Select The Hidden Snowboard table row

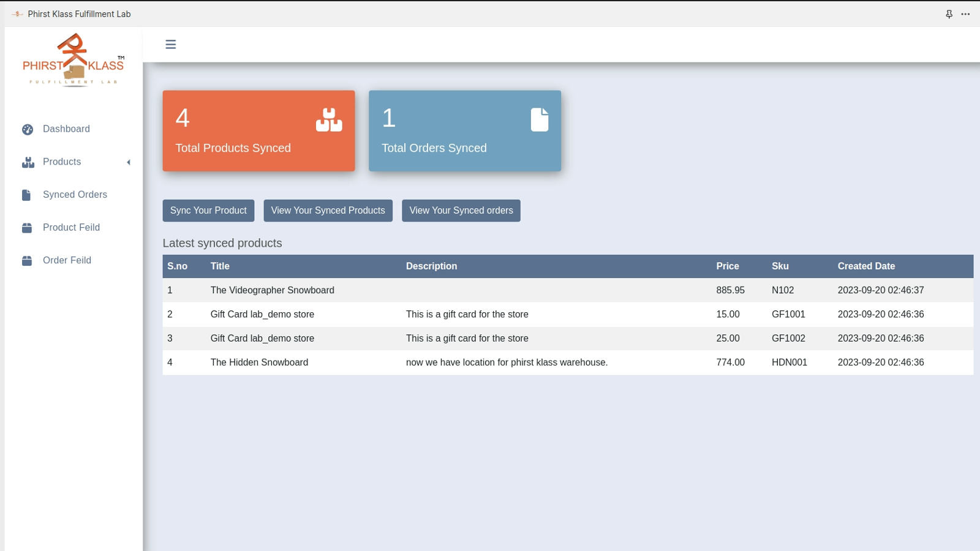click(490, 362)
